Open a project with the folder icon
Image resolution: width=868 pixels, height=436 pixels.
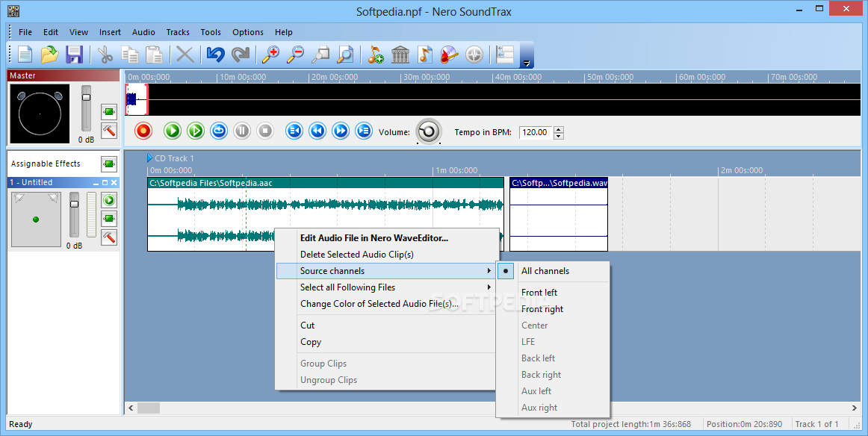[x=50, y=54]
